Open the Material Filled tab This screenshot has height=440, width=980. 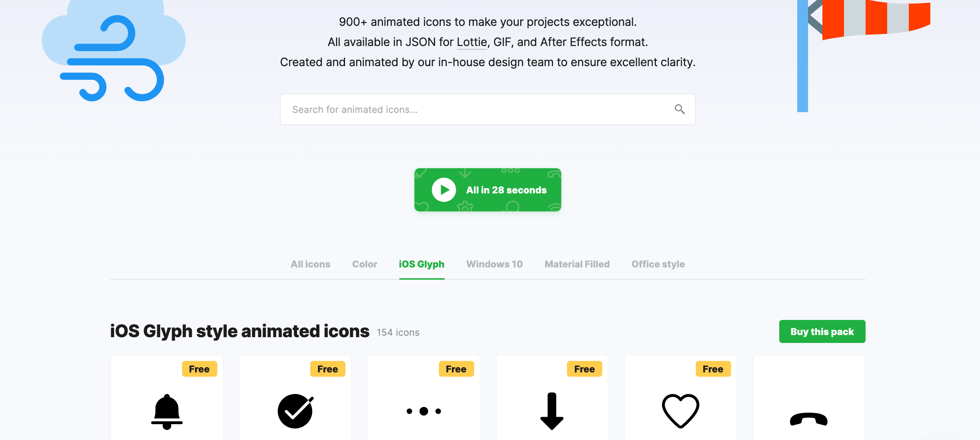577,264
